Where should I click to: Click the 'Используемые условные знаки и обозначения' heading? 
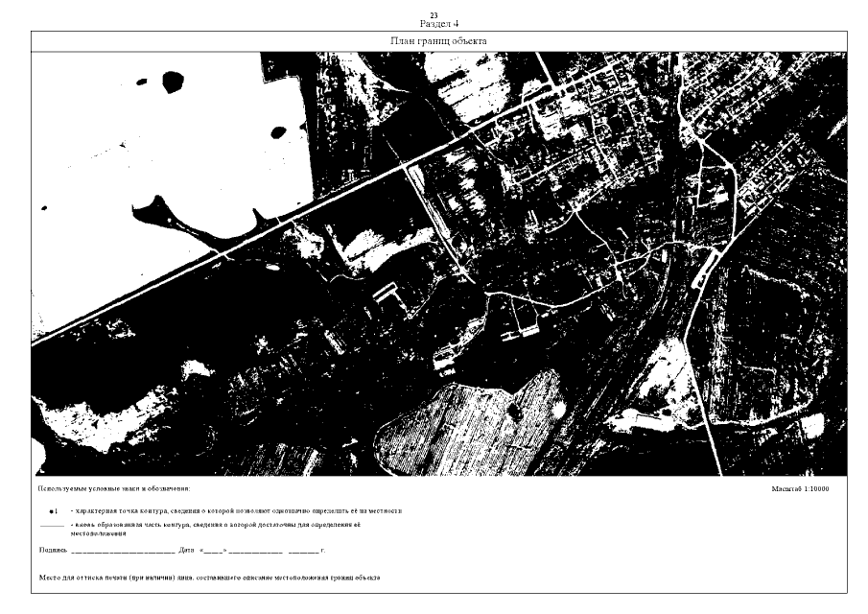point(114,489)
